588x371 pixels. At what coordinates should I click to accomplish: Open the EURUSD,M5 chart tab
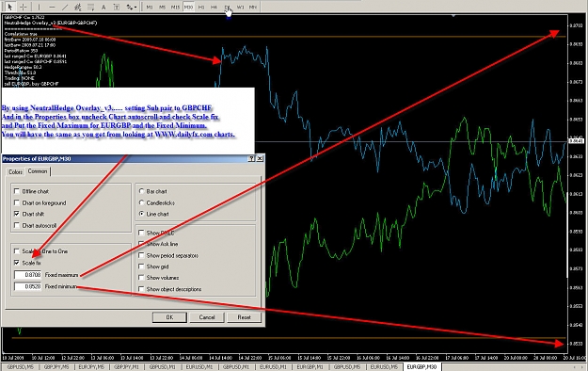coord(385,367)
